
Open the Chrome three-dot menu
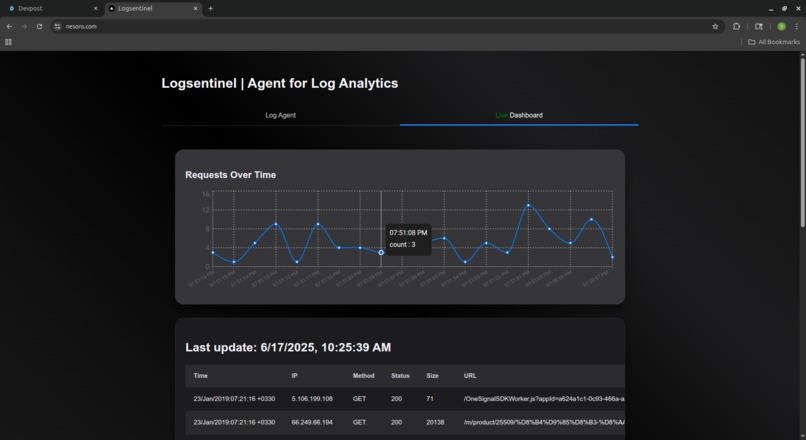tap(796, 26)
